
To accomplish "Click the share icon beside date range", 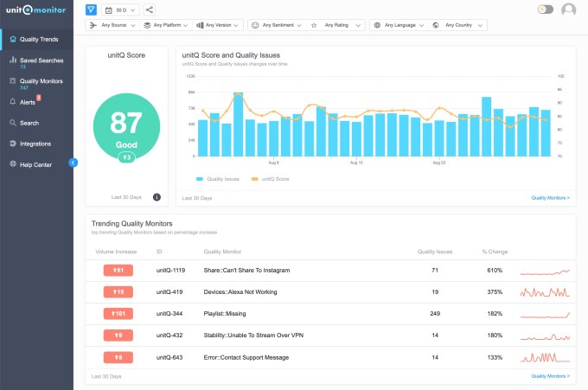I will [150, 10].
